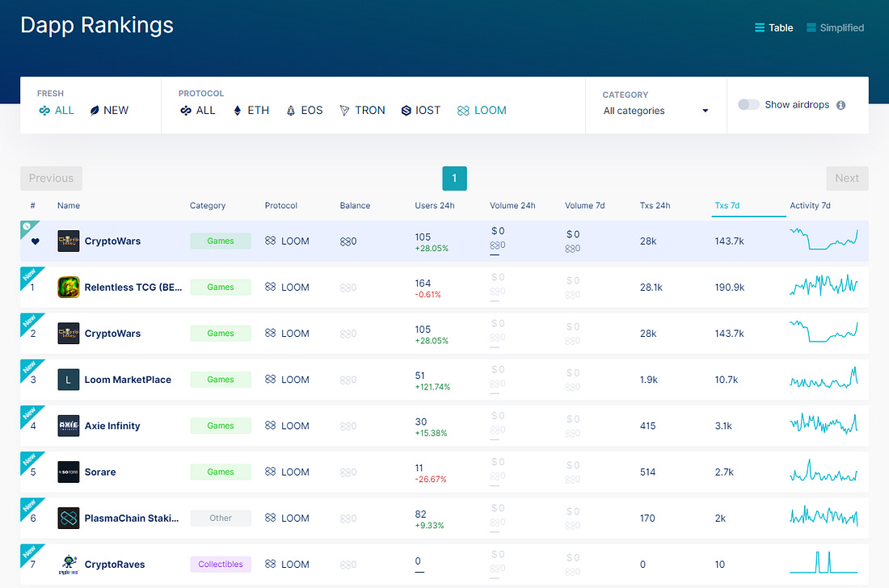Click the LOOM protocol icon in Sorare row
889x588 pixels.
pos(271,472)
